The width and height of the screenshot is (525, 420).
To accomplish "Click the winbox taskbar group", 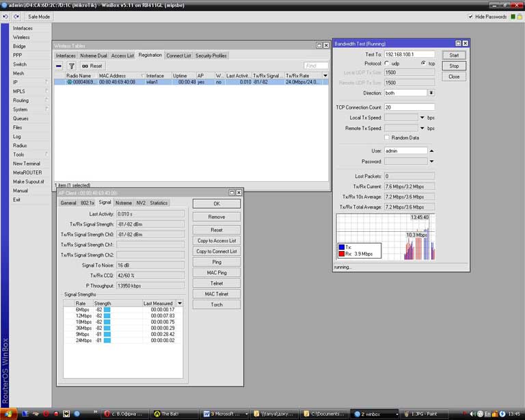I will [x=375, y=414].
